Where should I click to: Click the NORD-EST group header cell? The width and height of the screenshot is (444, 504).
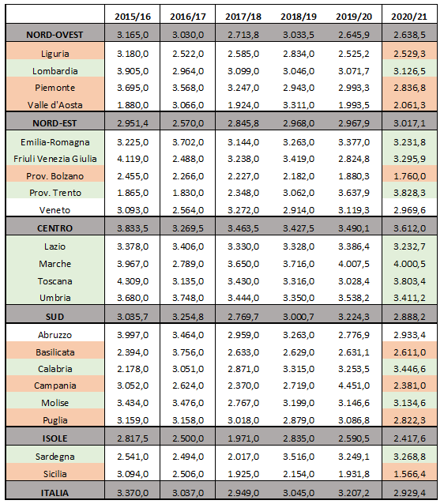[55, 123]
